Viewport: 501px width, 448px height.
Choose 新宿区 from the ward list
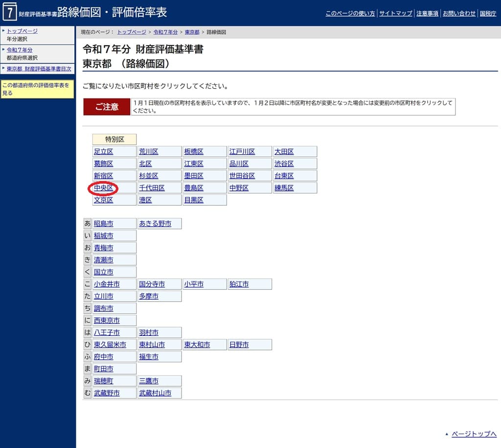click(104, 176)
